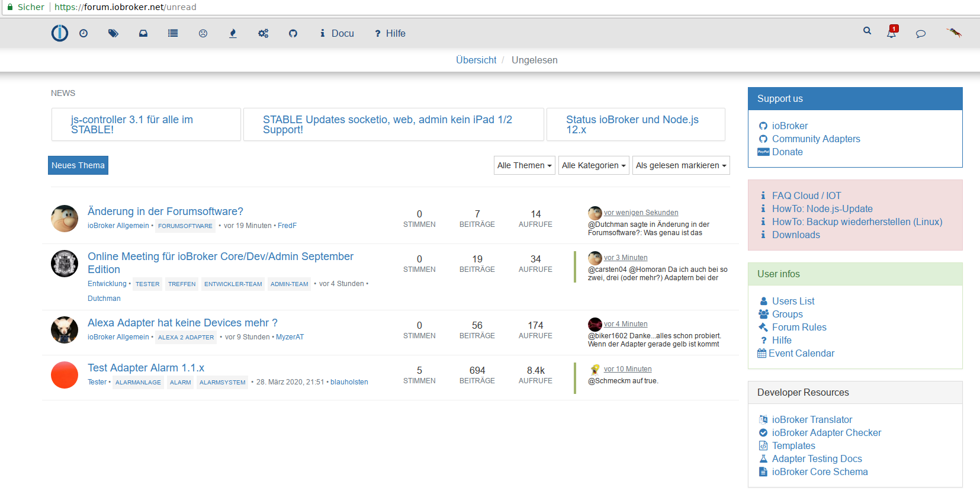Open last poster avatar next to 'vor 4 Minuten'

click(595, 325)
